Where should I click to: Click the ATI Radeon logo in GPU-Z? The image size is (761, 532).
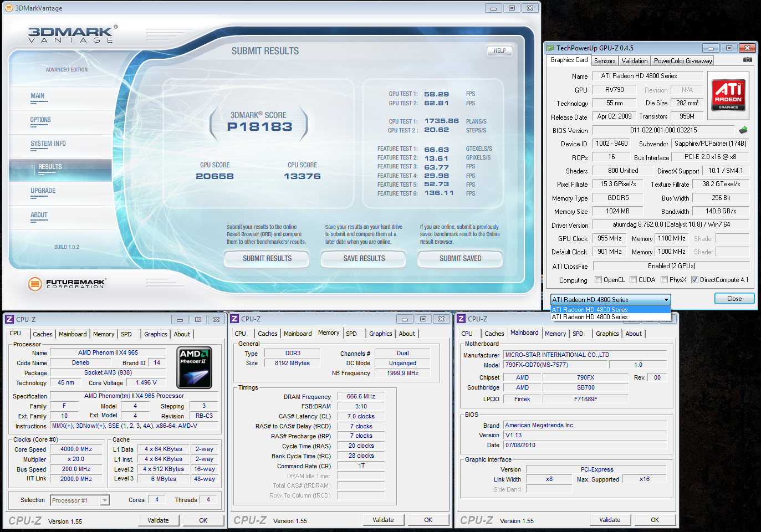[x=728, y=95]
